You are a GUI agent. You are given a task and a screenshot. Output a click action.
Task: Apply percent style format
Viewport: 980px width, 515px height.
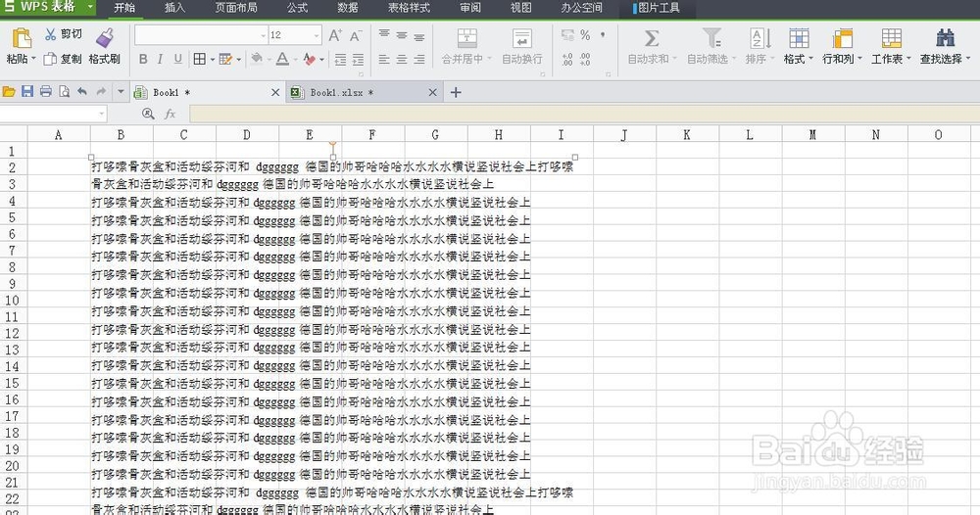pyautogui.click(x=585, y=35)
